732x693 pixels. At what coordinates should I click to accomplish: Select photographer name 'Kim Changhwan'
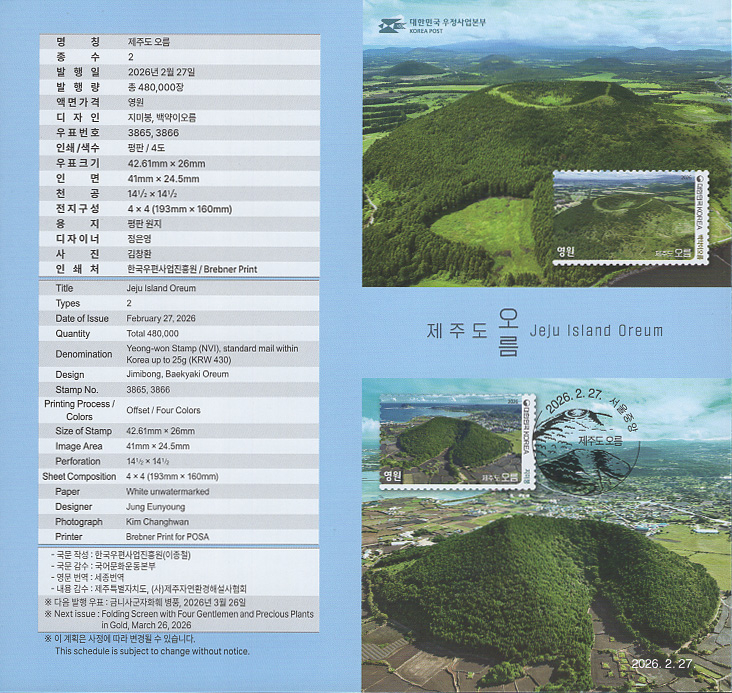click(156, 522)
